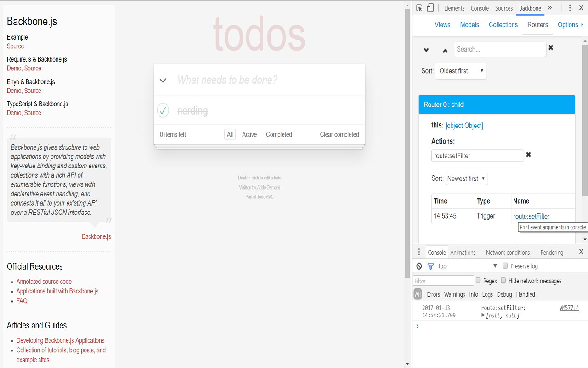Viewport: 588px width, 368px height.
Task: Toggle the console filter funnel icon
Action: pyautogui.click(x=430, y=266)
